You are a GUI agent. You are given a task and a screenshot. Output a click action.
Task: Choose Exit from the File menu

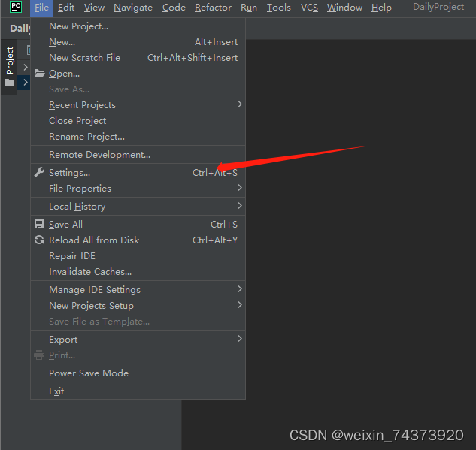pyautogui.click(x=138, y=391)
